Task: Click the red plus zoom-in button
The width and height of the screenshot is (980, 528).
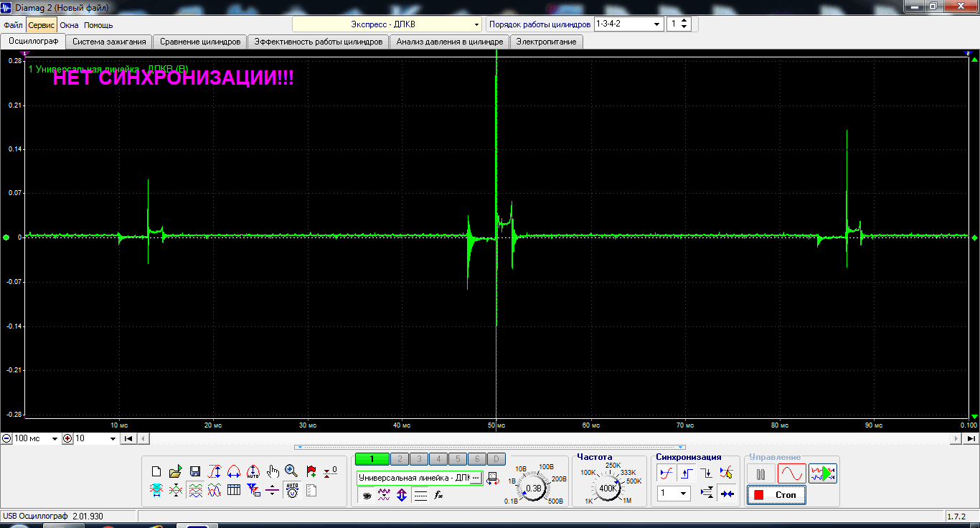Action: pos(67,438)
